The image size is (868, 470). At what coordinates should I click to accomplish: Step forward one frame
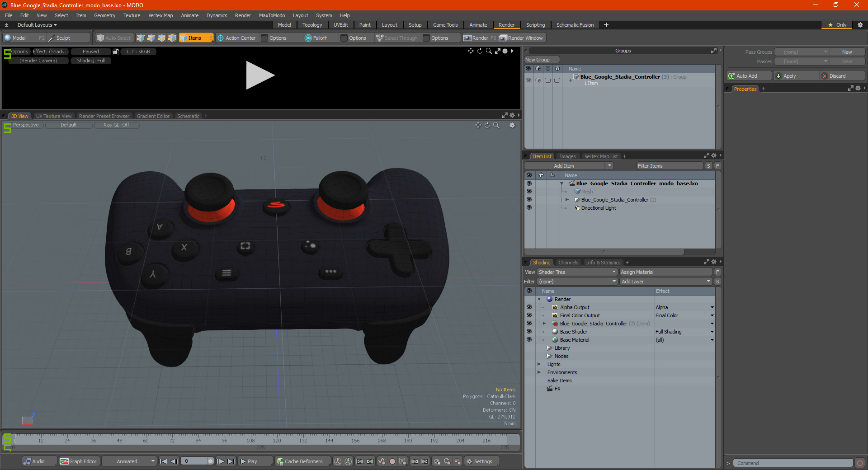coord(220,461)
